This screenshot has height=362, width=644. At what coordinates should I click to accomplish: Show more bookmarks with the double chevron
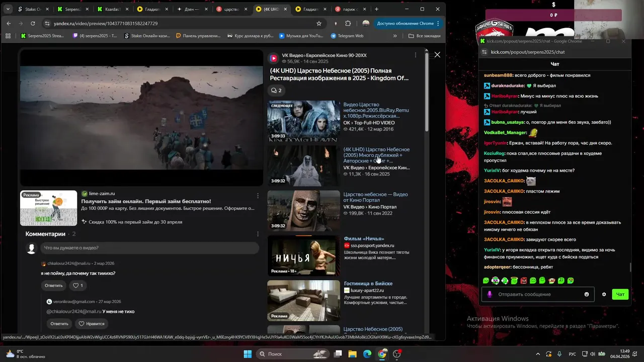pyautogui.click(x=395, y=36)
